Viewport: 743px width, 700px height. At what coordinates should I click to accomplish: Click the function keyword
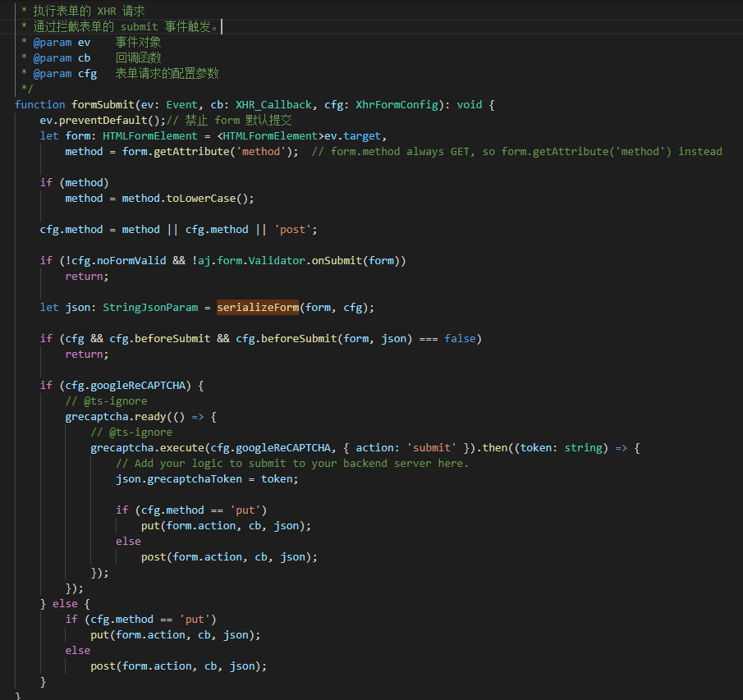click(39, 105)
